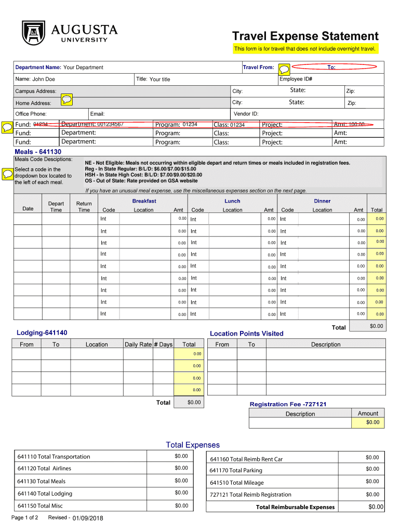Click the 641110 Total Transportation amount field
The width and height of the screenshot is (400, 532).
[x=170, y=457]
